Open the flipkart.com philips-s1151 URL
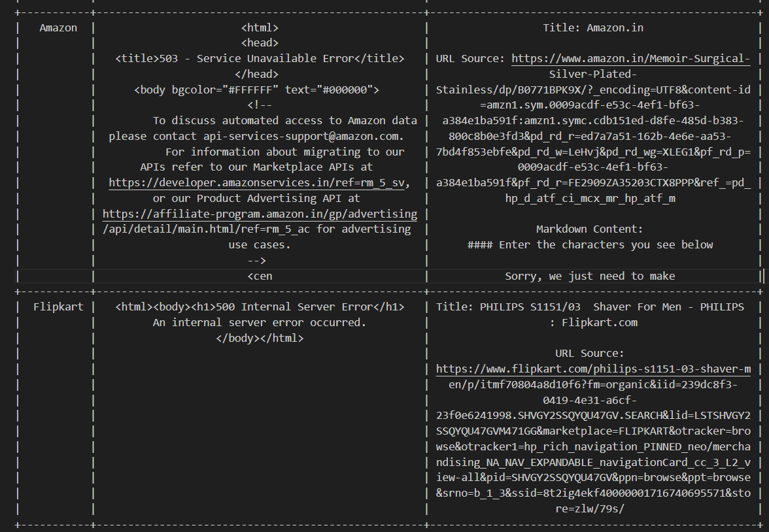 point(593,369)
